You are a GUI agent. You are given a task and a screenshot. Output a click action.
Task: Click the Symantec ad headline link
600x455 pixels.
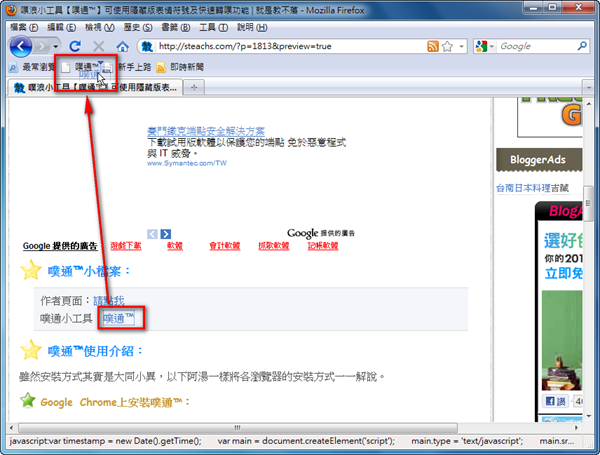click(x=206, y=131)
